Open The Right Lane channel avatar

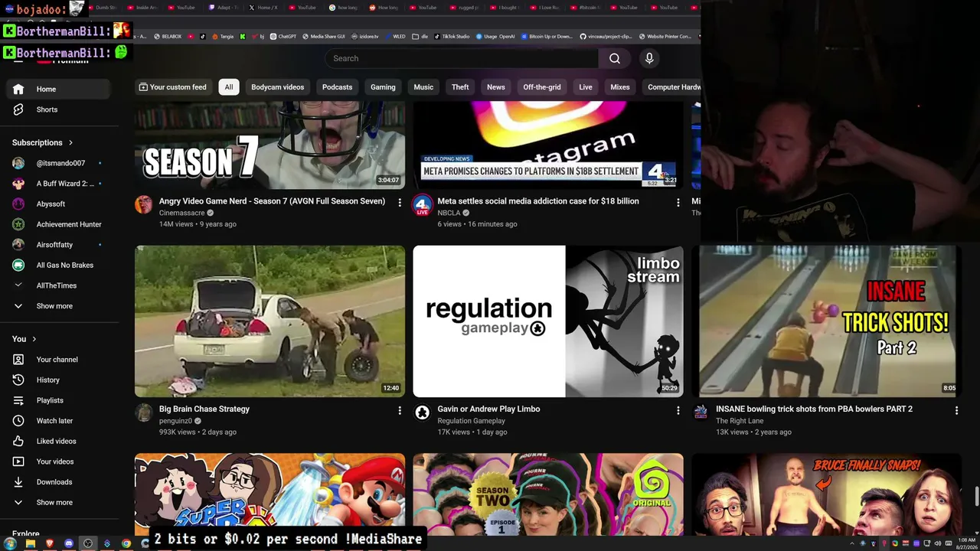click(701, 412)
